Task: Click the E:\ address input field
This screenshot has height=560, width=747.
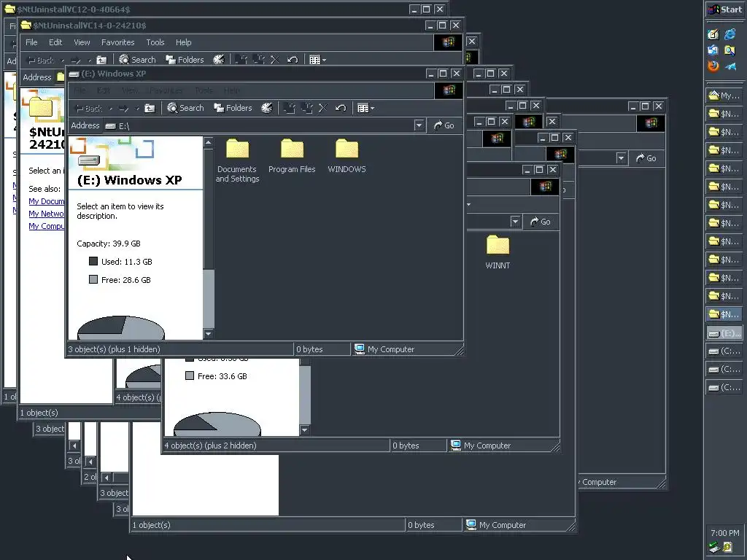Action: (x=259, y=125)
